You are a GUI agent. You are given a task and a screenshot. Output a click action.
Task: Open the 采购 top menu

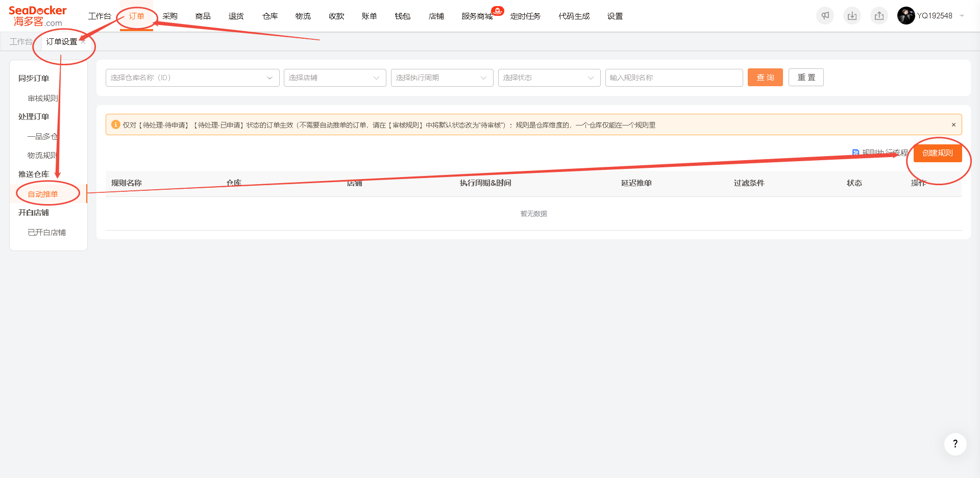(x=170, y=16)
